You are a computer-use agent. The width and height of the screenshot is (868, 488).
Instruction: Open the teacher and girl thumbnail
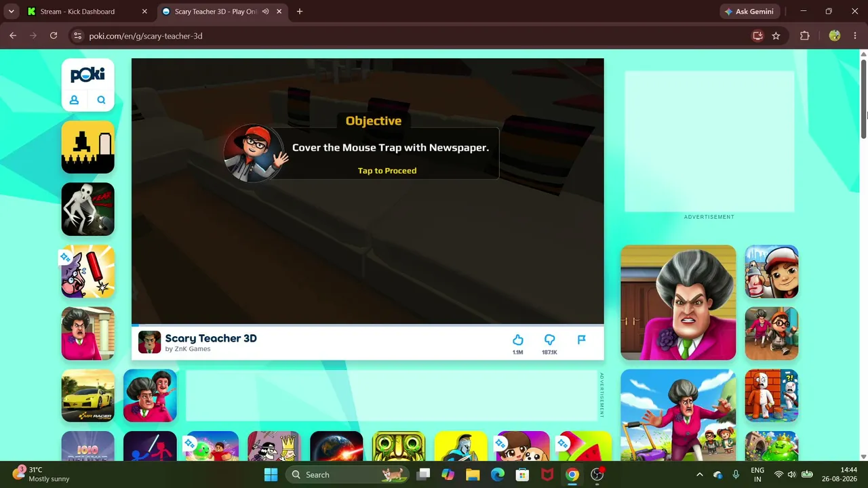pos(150,396)
